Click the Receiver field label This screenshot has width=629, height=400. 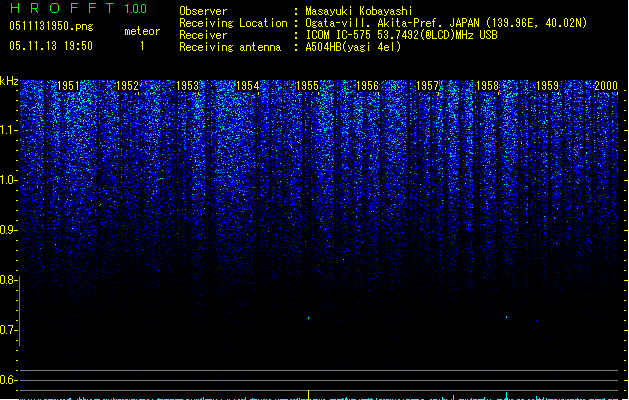pyautogui.click(x=203, y=35)
